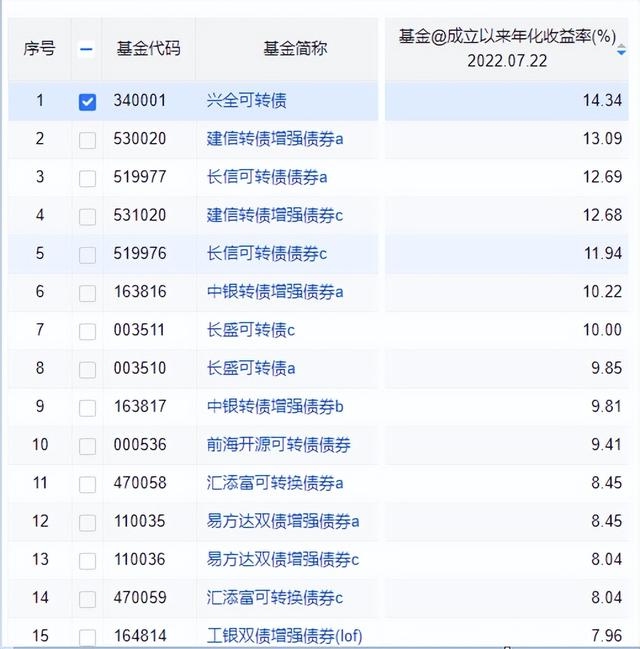Check the checkbox for fund 110035
Viewport: 640px width, 649px height.
tap(87, 523)
